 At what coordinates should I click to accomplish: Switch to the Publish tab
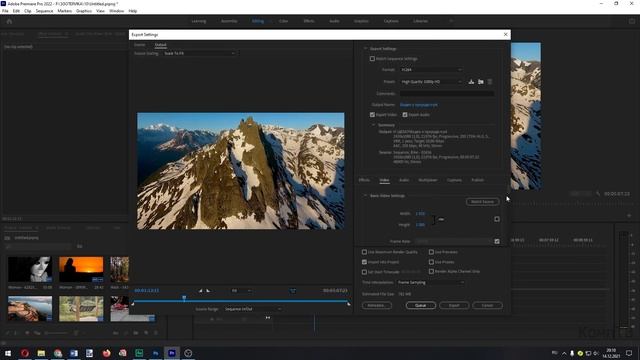coord(478,180)
